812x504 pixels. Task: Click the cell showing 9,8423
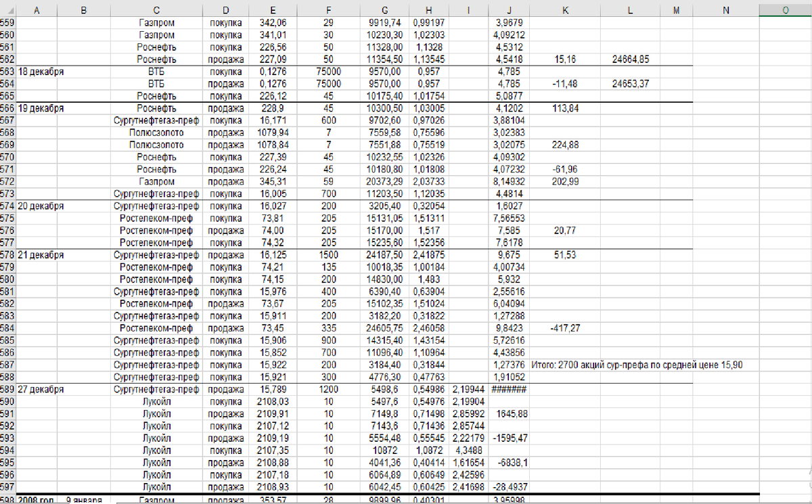tap(508, 328)
